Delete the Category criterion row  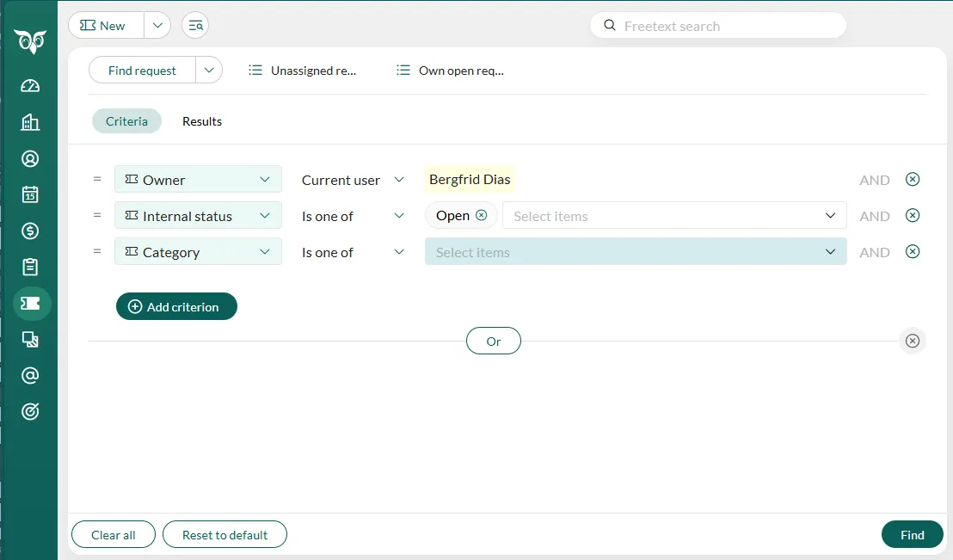(913, 252)
